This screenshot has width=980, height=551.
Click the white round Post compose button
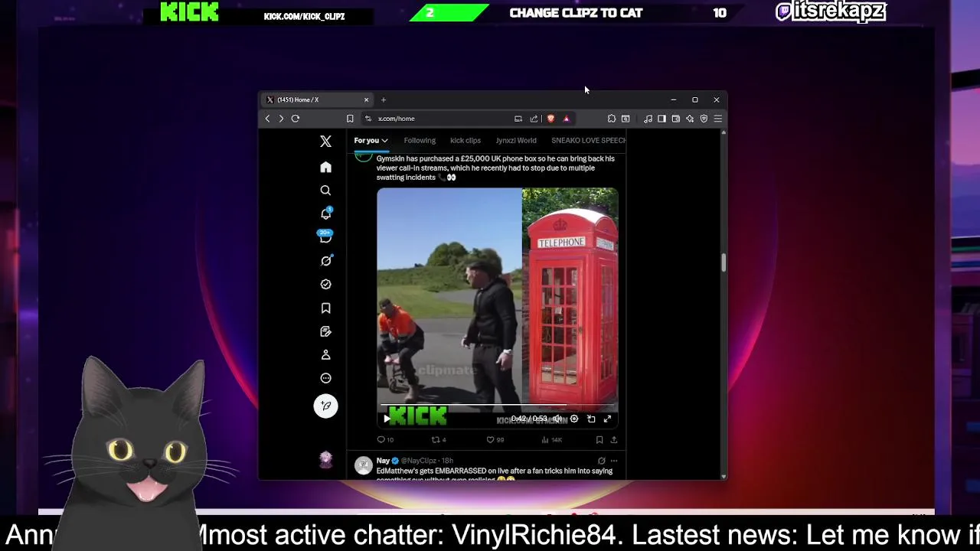[x=325, y=406]
